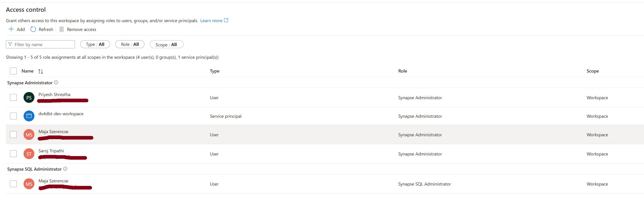The image size is (644, 205).
Task: Click the Synapse SQL Administrator role cell
Action: point(424,184)
